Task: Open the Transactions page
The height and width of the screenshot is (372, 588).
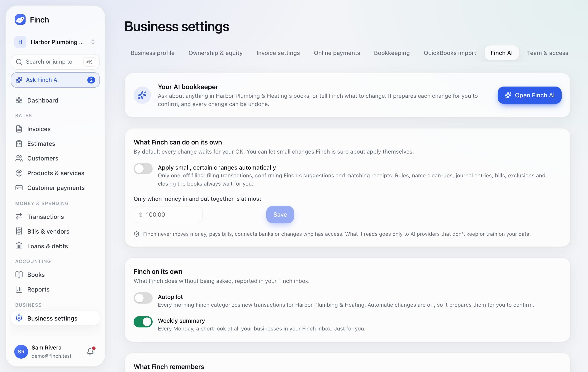Action: (55, 216)
